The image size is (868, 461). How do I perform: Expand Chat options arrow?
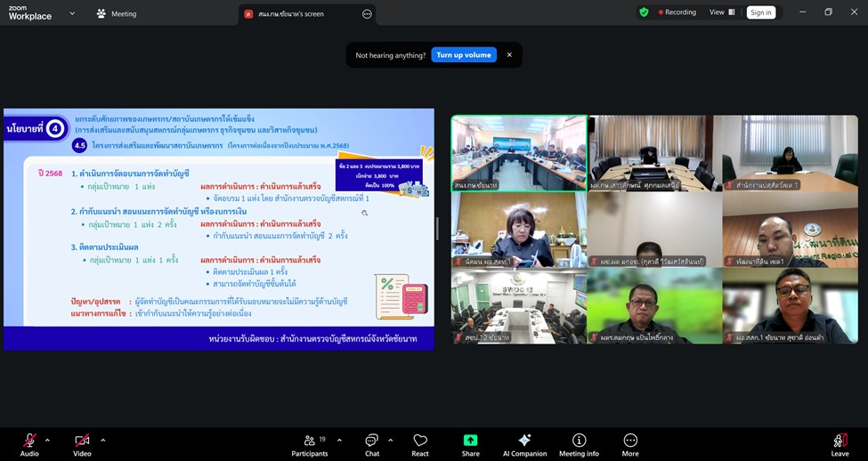tap(390, 441)
